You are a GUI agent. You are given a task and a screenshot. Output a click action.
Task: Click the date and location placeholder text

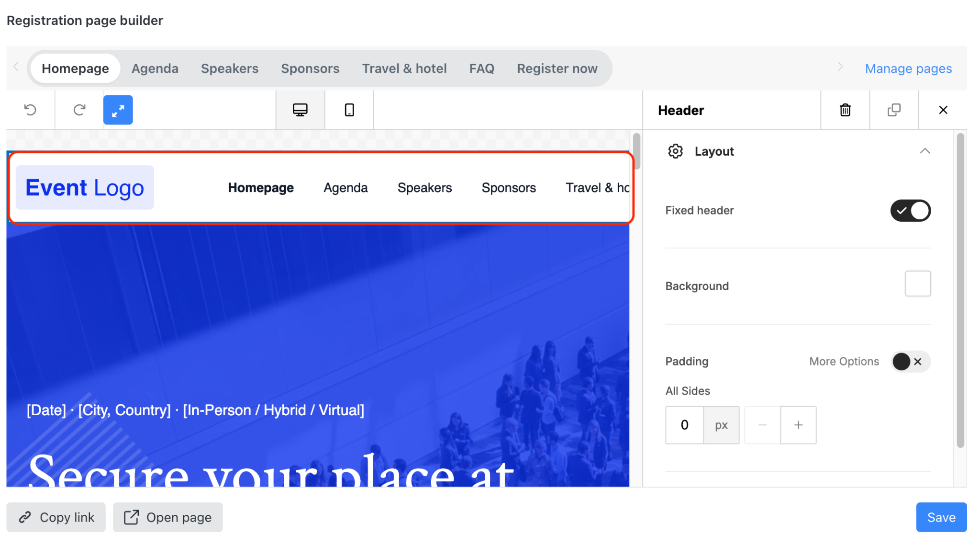tap(195, 410)
